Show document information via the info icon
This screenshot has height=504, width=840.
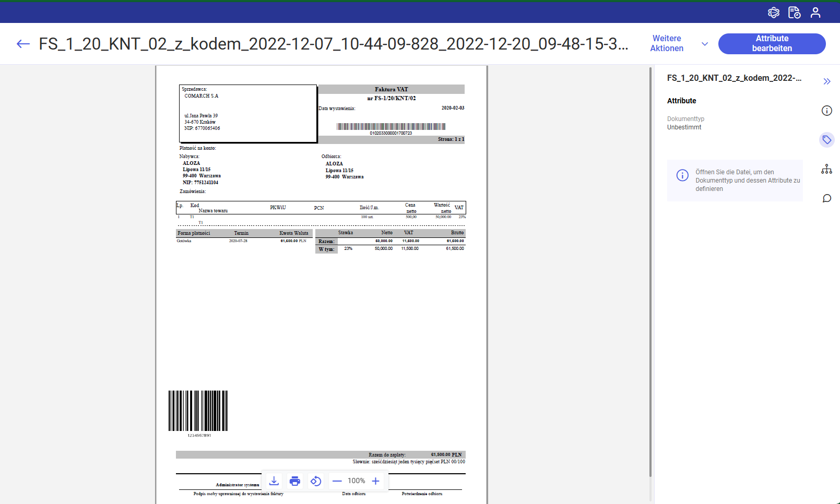[x=826, y=111]
